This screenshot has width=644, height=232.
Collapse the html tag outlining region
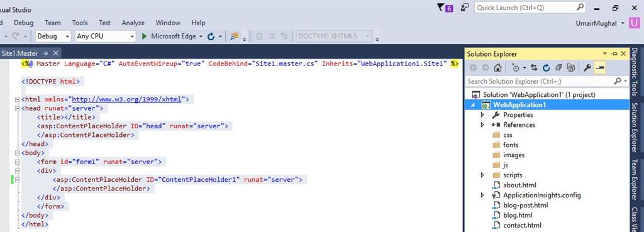pyautogui.click(x=17, y=99)
